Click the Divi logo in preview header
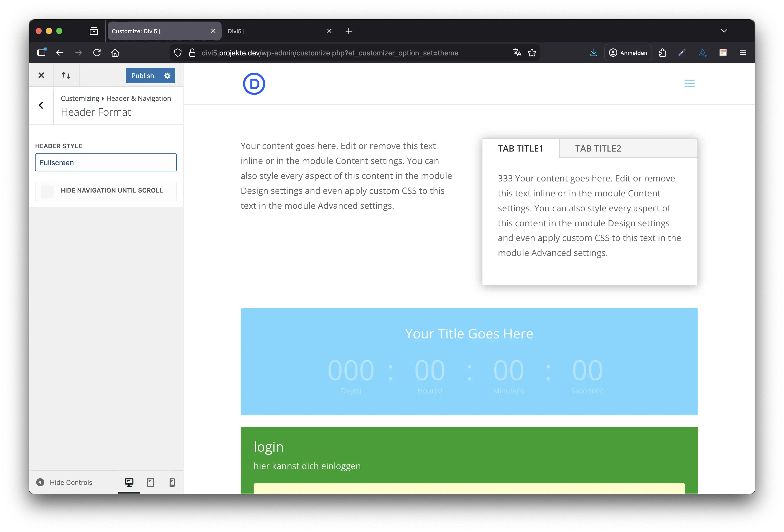This screenshot has width=784, height=532. [254, 84]
